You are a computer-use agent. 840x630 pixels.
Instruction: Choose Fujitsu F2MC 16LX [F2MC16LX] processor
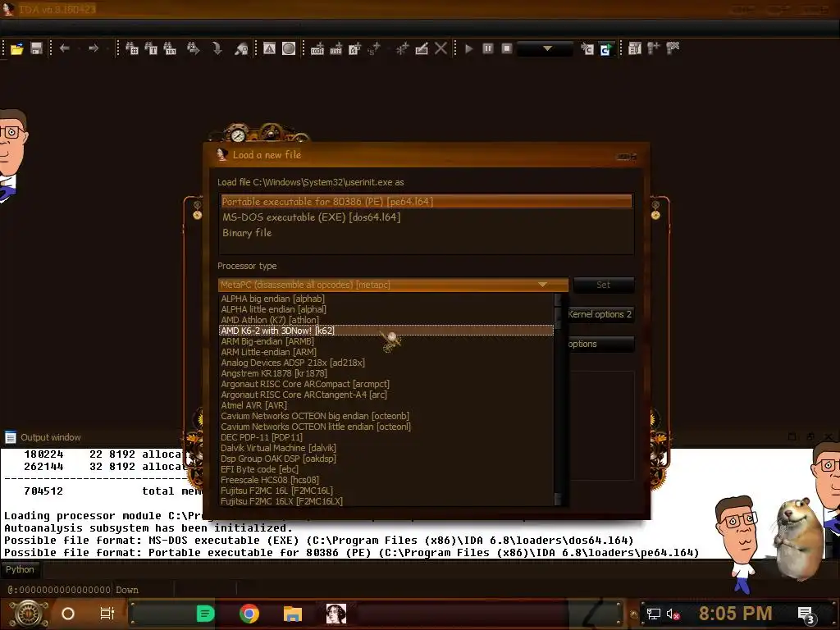386,501
